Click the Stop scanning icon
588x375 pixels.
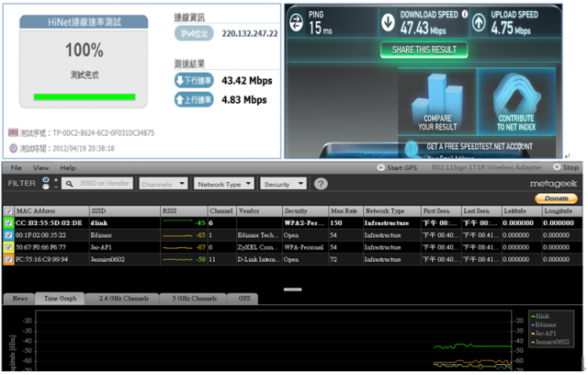click(x=557, y=167)
